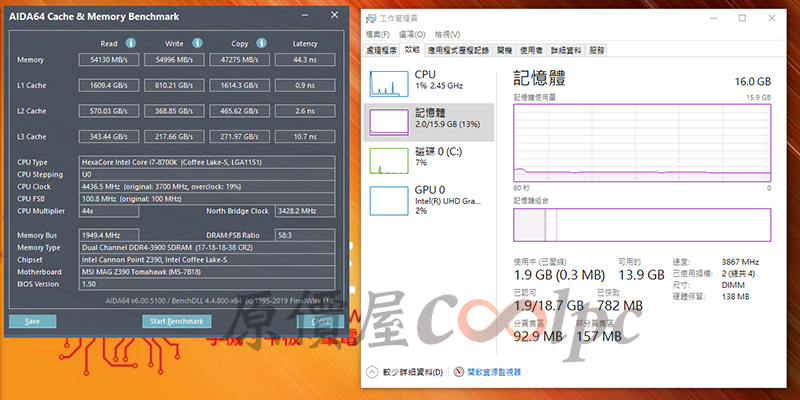Viewport: 800px width, 400px height.
Task: Click the 92.9 MB paged pool value
Action: (x=538, y=337)
